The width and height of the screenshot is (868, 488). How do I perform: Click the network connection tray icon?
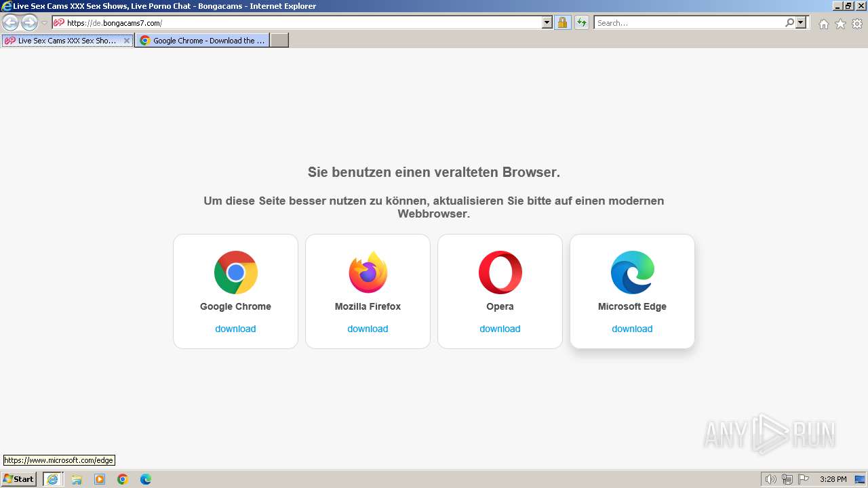tap(787, 479)
